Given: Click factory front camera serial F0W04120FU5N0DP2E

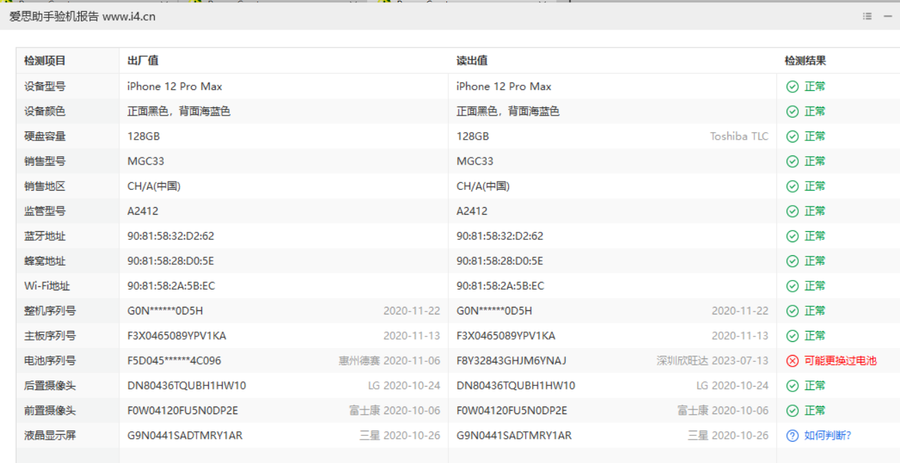Looking at the screenshot, I should (x=183, y=411).
